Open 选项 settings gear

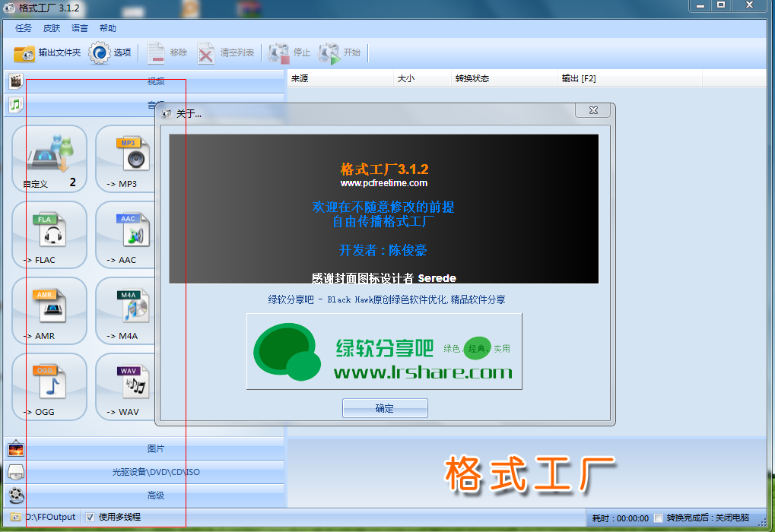(110, 53)
